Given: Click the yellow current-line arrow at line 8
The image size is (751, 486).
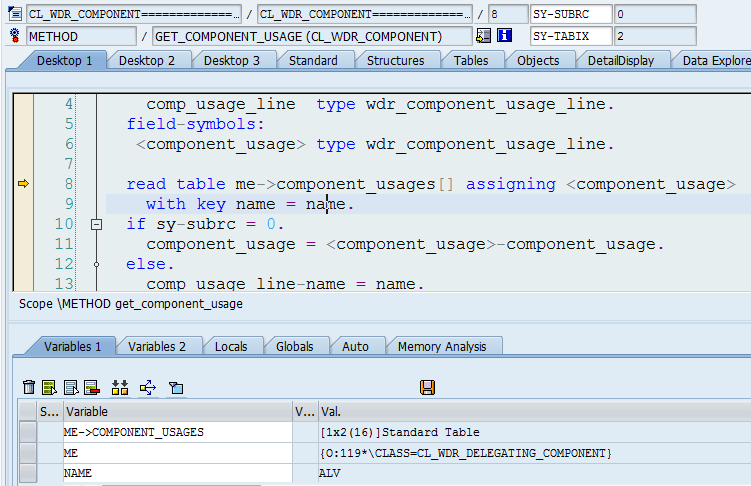Looking at the screenshot, I should pos(23,183).
